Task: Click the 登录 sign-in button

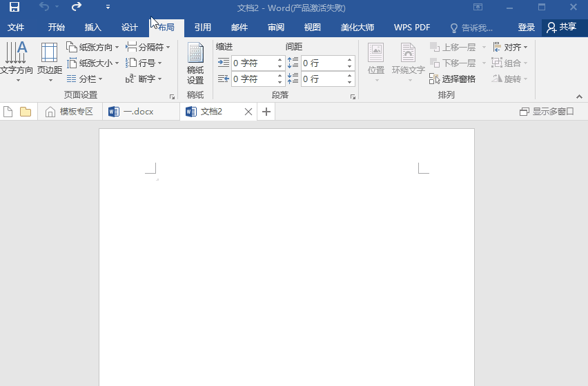Action: pyautogui.click(x=527, y=28)
